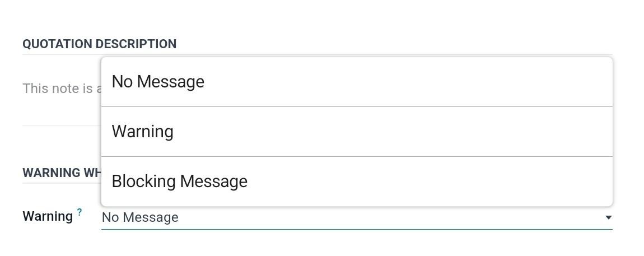Switch the warning type to Warning entry
The image size is (644, 256).
(142, 132)
